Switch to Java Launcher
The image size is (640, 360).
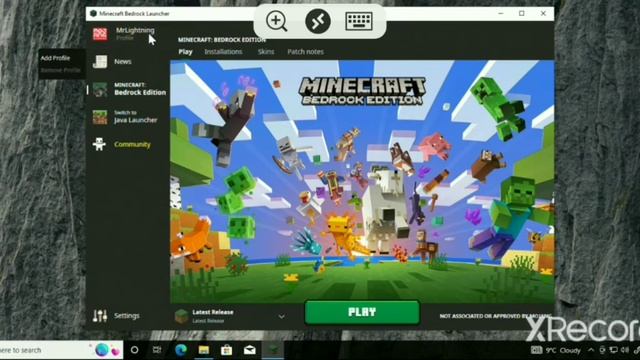click(x=135, y=117)
